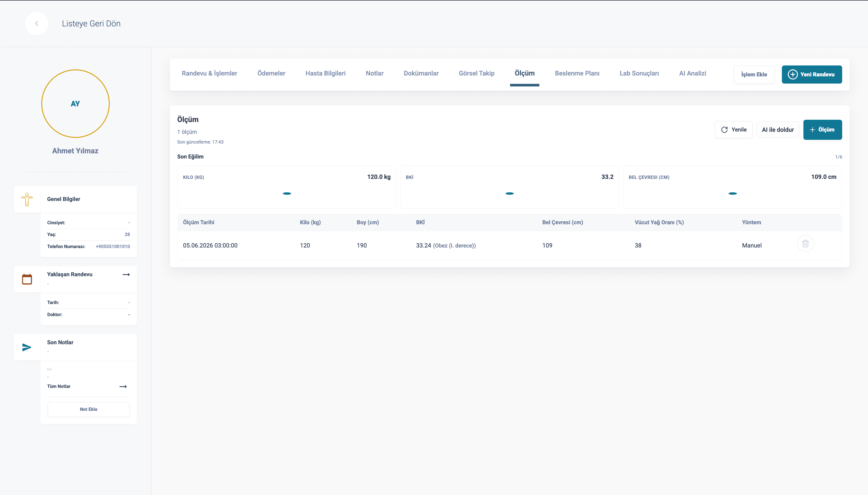Click Bel Çevresi (cm) column header
The width and height of the screenshot is (868, 495).
pyautogui.click(x=563, y=222)
